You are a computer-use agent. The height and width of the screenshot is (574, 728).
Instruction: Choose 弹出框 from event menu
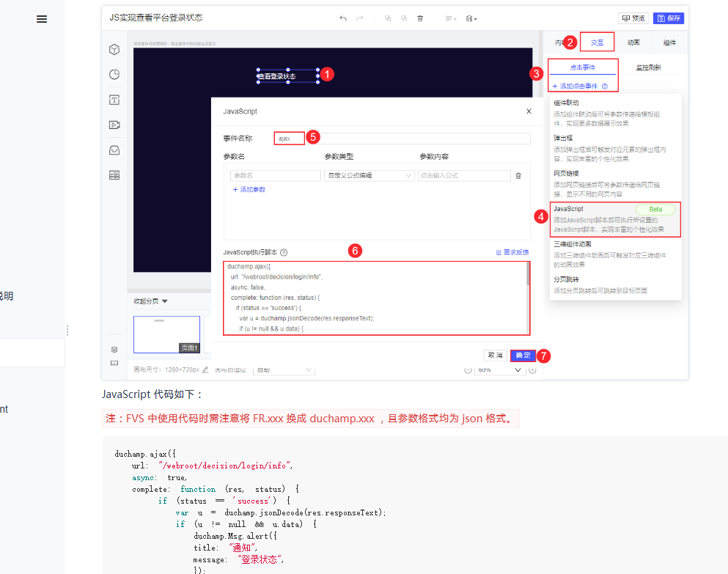coord(616,148)
